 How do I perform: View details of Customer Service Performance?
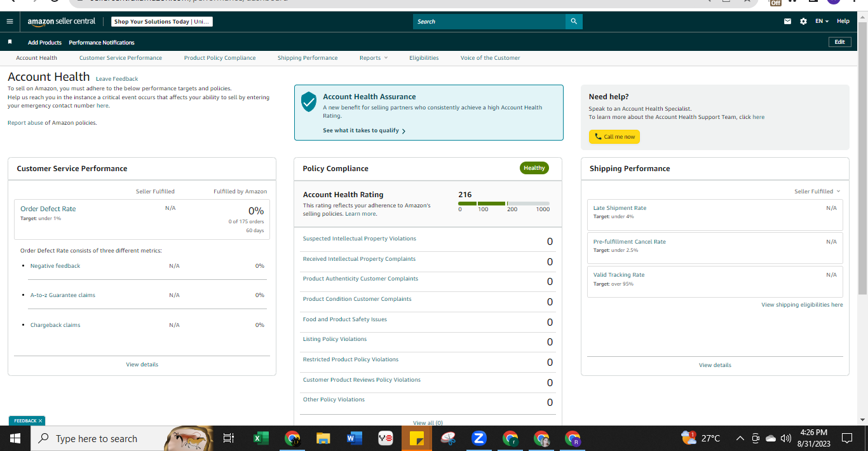(142, 364)
